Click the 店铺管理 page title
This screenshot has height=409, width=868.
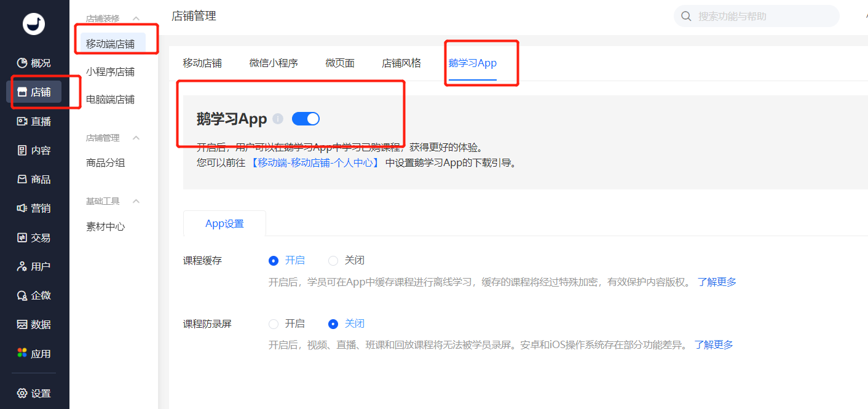pos(194,16)
